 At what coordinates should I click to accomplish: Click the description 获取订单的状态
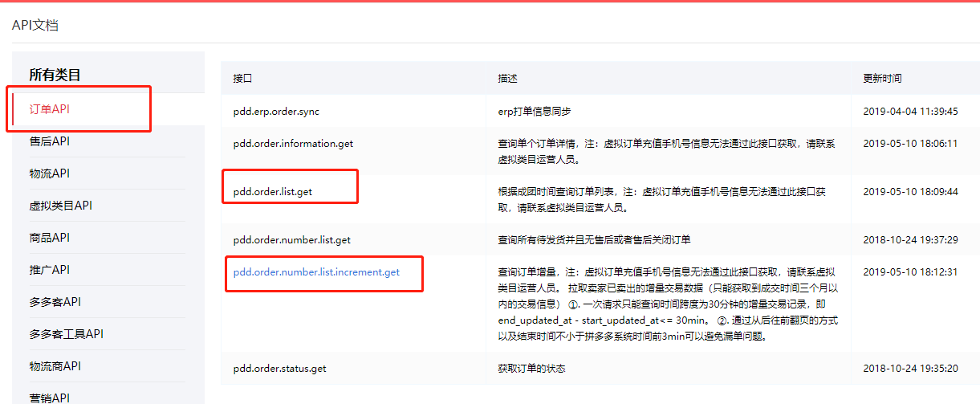[x=532, y=369]
